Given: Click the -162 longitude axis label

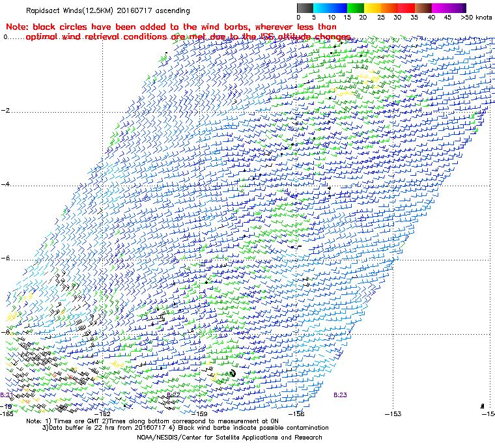Looking at the screenshot, I should click(x=102, y=413).
